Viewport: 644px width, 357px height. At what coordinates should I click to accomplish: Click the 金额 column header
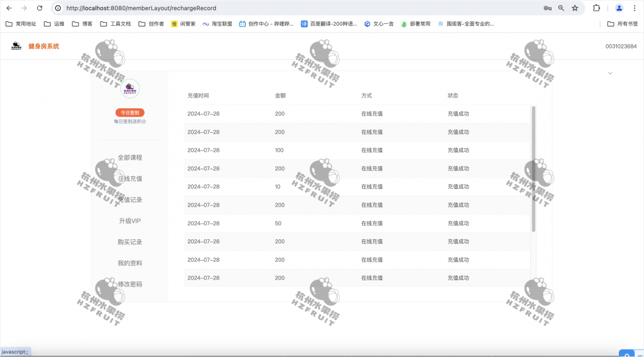[280, 96]
